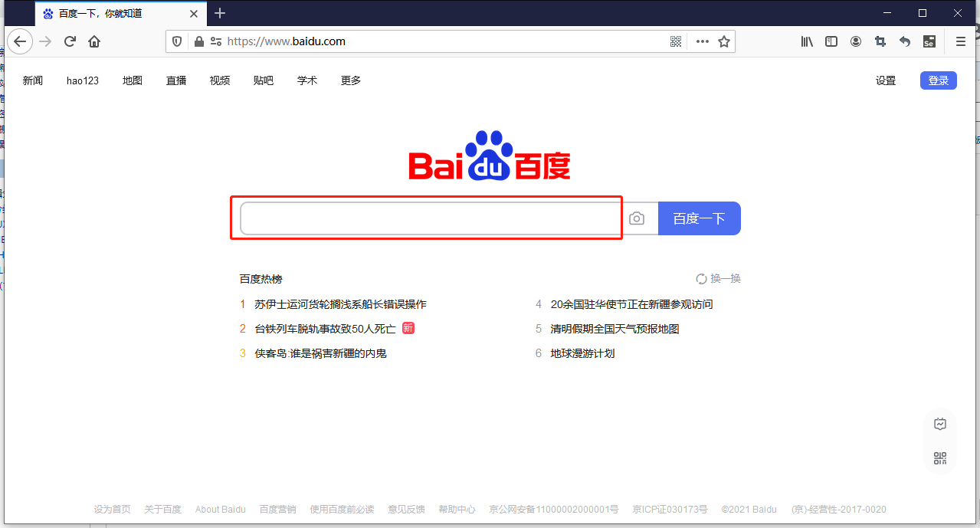The width and height of the screenshot is (980, 528).
Task: Click the 意见反馈 footer link
Action: [406, 510]
